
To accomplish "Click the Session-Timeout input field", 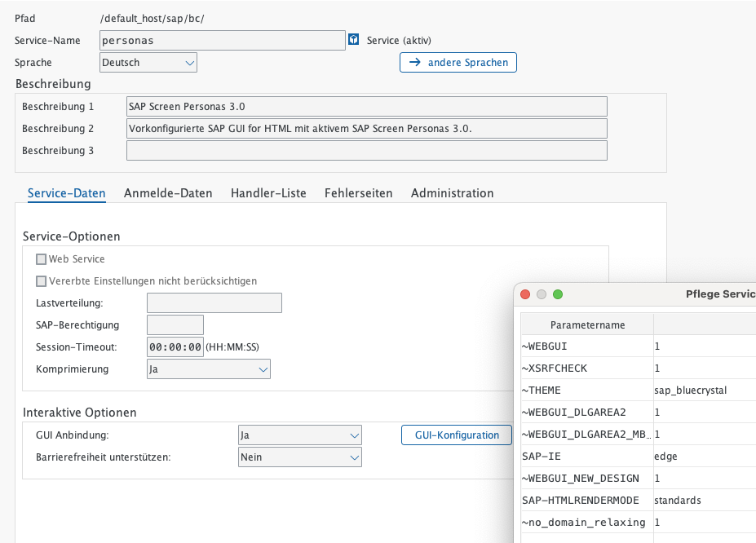I will [x=175, y=347].
